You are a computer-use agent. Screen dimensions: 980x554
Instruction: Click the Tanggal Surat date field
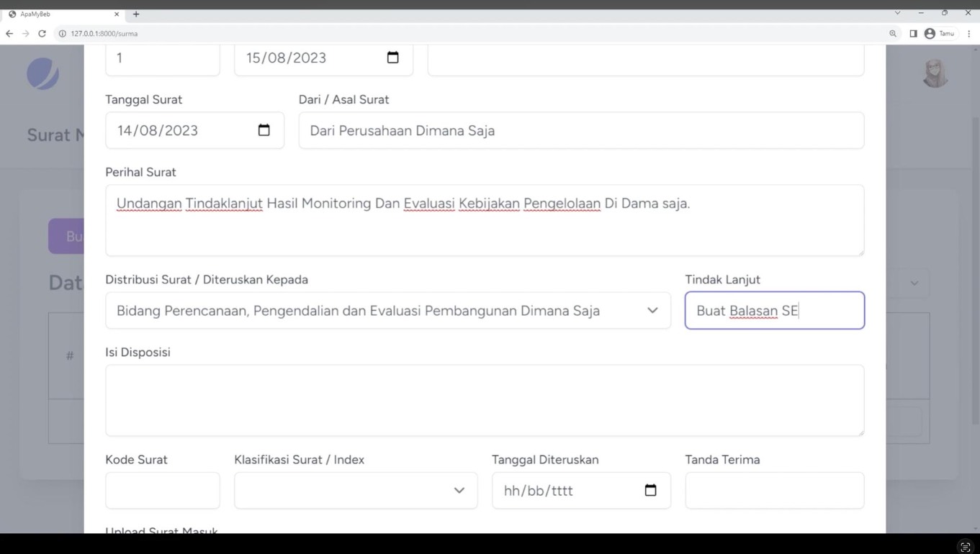pos(195,130)
